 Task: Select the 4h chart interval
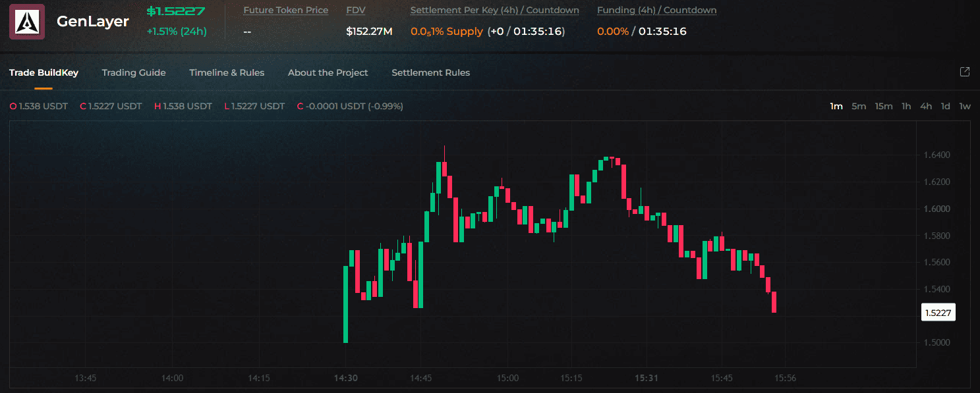click(x=926, y=106)
